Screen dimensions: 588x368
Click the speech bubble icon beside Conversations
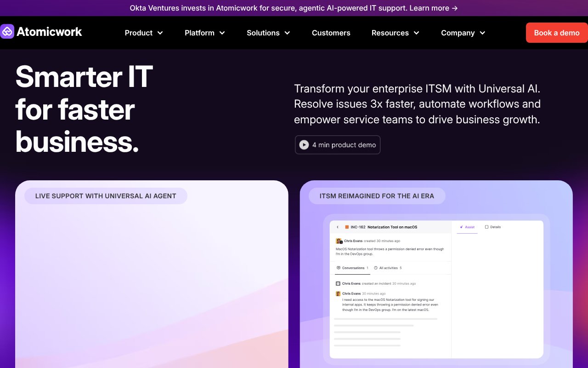(338, 268)
